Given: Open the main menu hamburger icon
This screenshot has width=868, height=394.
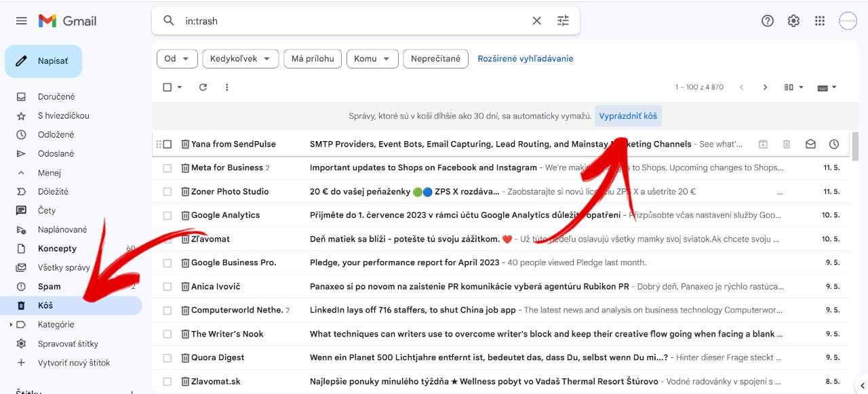Looking at the screenshot, I should click(22, 21).
